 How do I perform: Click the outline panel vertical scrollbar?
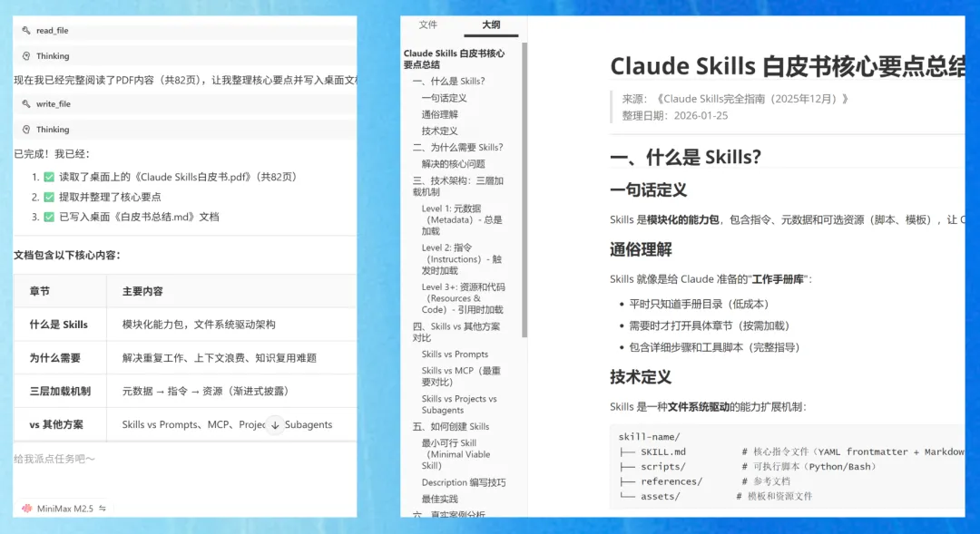(x=524, y=189)
